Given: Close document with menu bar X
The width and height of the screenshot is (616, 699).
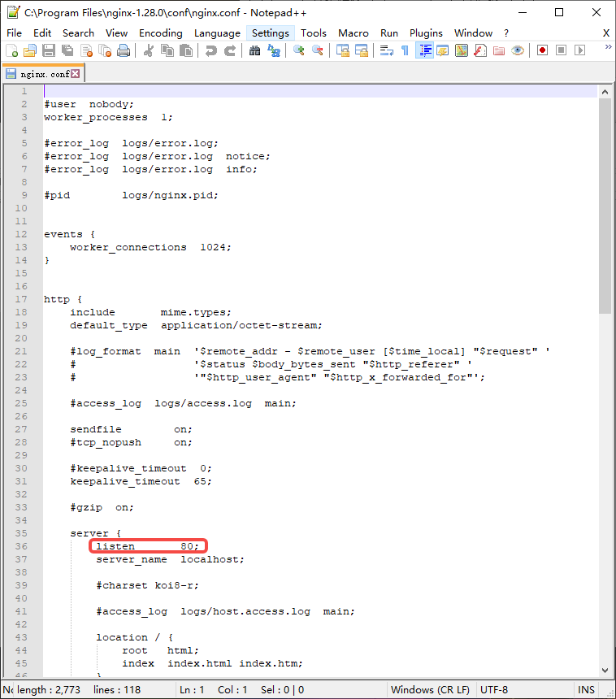Looking at the screenshot, I should click(606, 33).
